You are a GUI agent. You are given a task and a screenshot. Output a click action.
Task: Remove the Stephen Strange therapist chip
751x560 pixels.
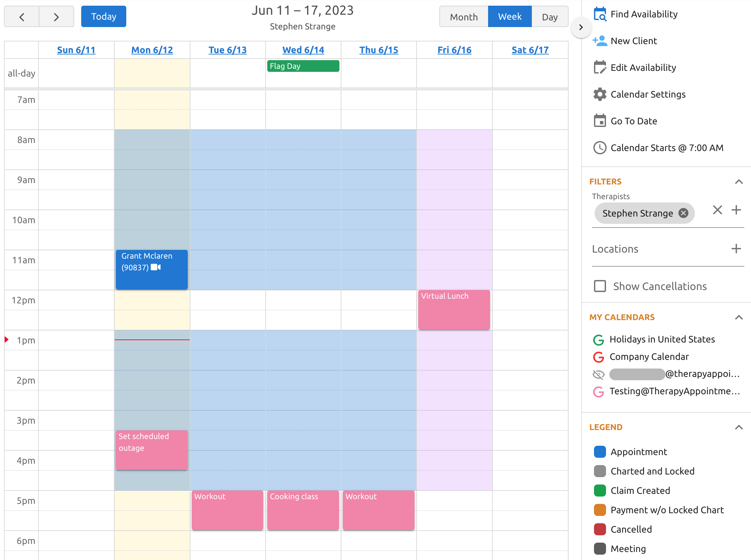pos(683,213)
